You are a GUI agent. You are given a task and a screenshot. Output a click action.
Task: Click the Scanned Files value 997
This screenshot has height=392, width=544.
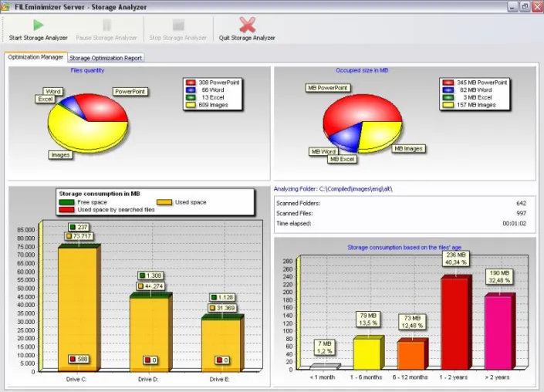pyautogui.click(x=521, y=213)
